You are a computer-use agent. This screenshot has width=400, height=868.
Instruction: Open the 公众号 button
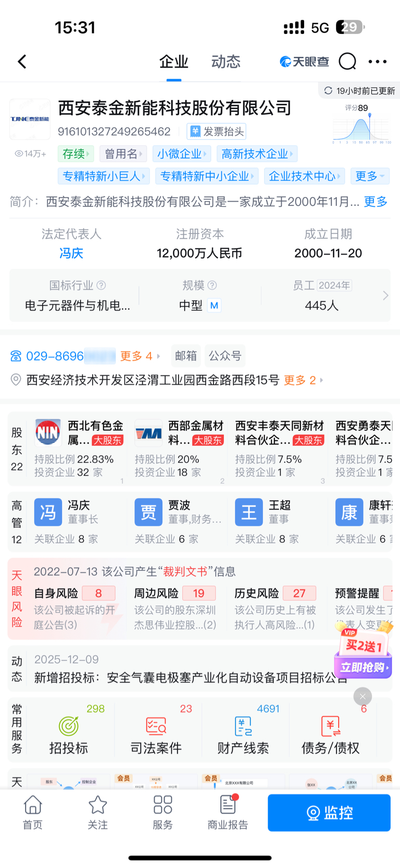[225, 356]
